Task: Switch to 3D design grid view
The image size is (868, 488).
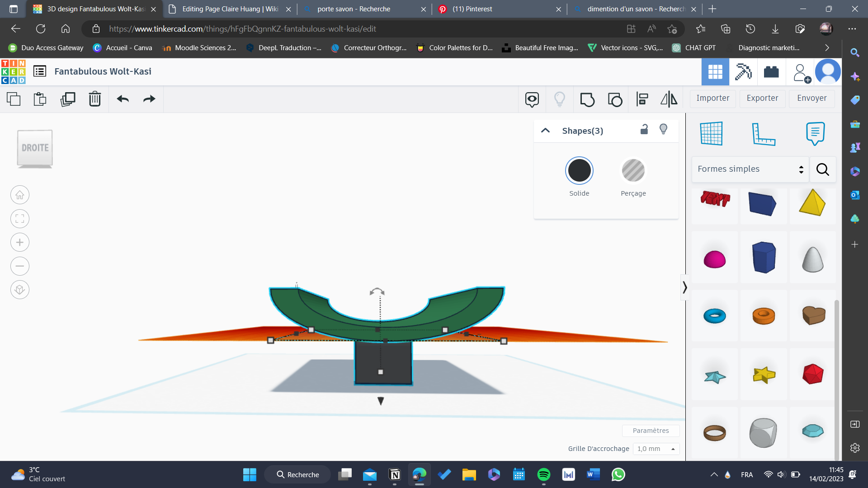Action: 715,71
